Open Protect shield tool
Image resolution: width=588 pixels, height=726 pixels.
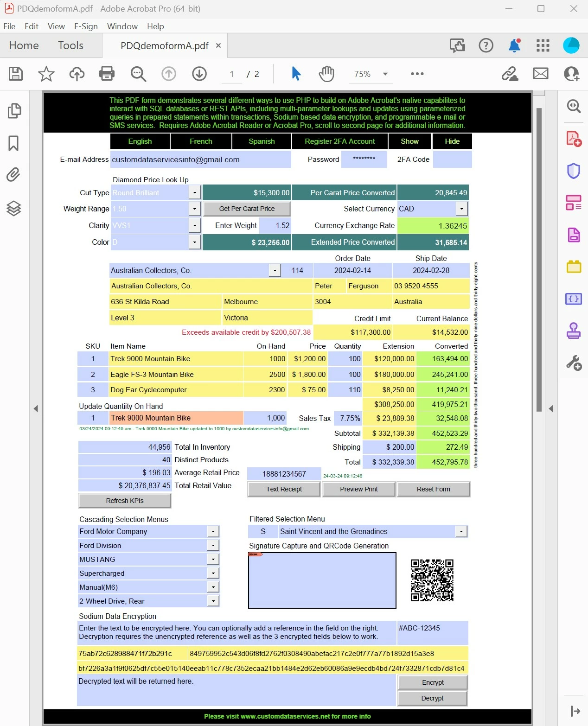[574, 171]
